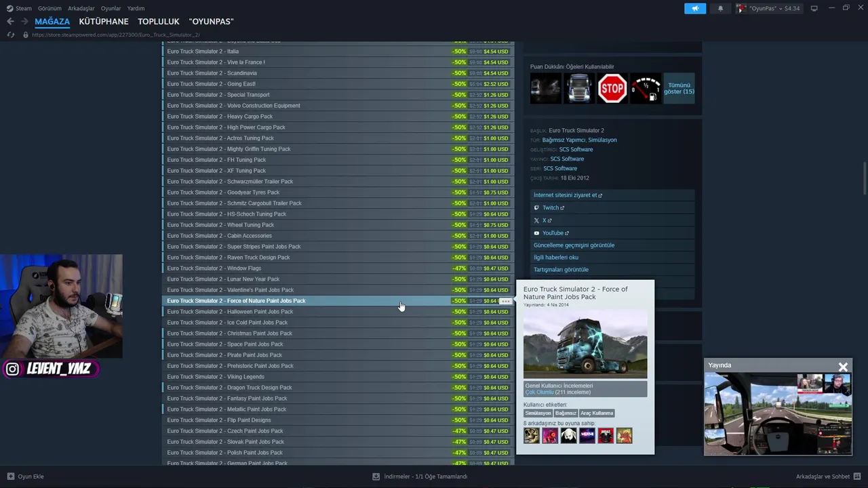868x488 pixels.
Task: Click Oyun Ekle at bottom left
Action: click(x=25, y=476)
